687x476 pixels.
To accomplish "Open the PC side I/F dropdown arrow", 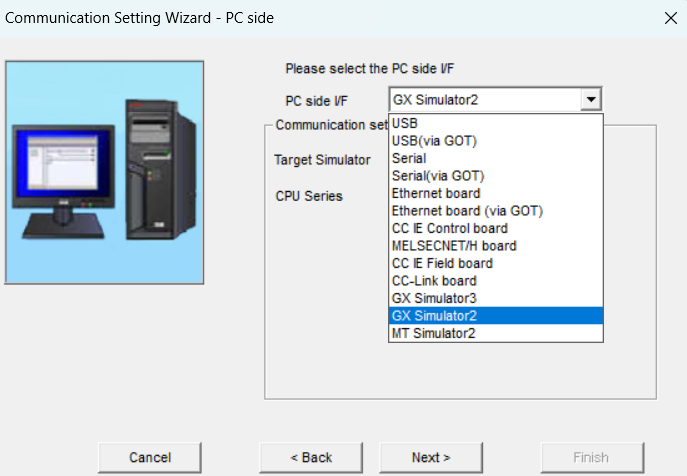I will coord(591,99).
